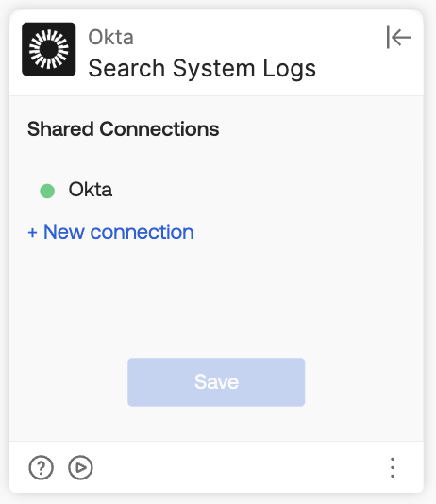Click the Okta app name in header
This screenshot has width=436, height=504.
click(110, 37)
